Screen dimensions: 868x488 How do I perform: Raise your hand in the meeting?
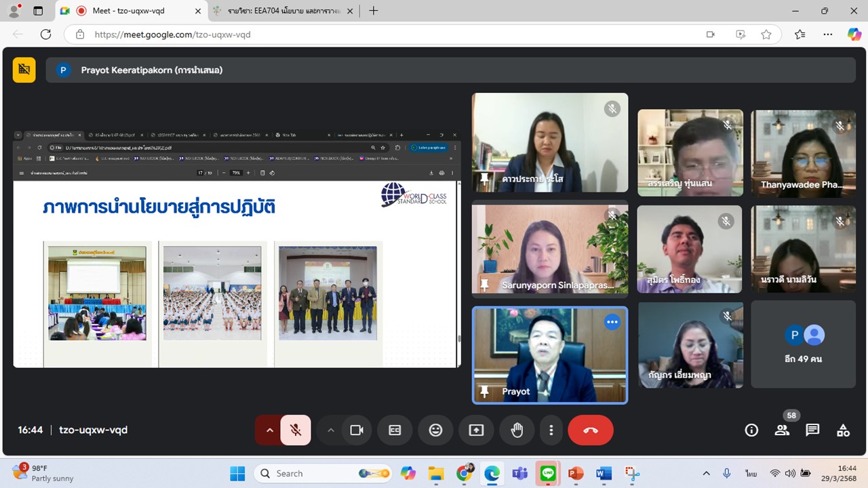click(517, 430)
